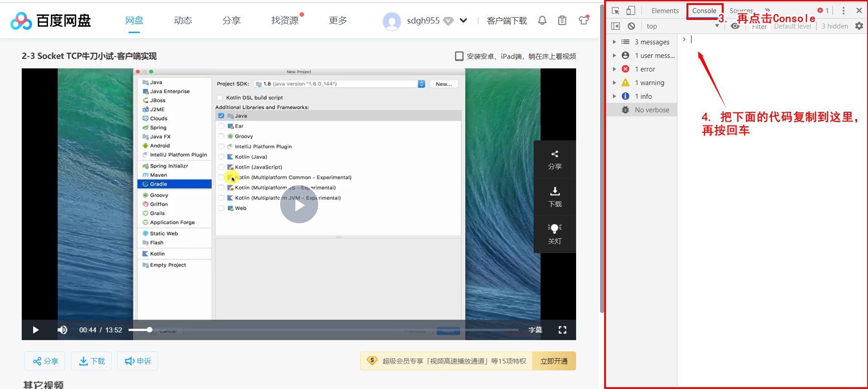This screenshot has height=389, width=868.
Task: Mute the video volume speaker
Action: click(62, 330)
